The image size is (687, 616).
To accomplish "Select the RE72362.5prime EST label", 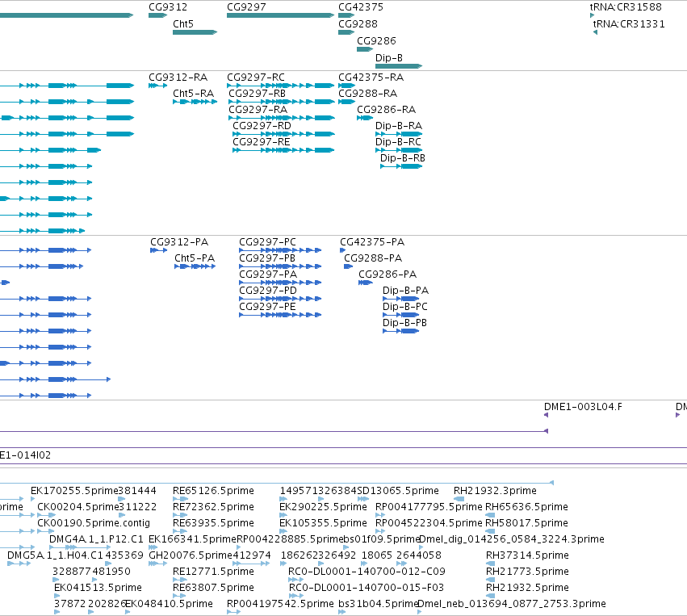I will tap(213, 507).
